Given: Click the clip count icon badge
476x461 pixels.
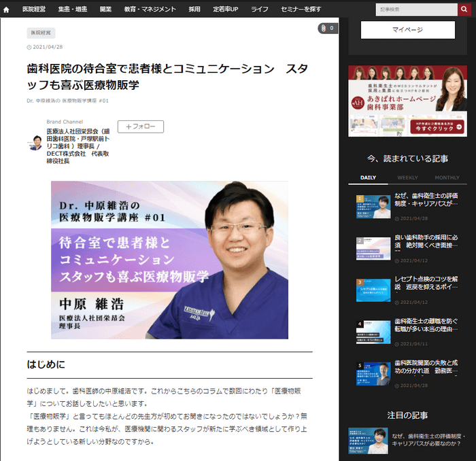Looking at the screenshot, I should pos(327,29).
